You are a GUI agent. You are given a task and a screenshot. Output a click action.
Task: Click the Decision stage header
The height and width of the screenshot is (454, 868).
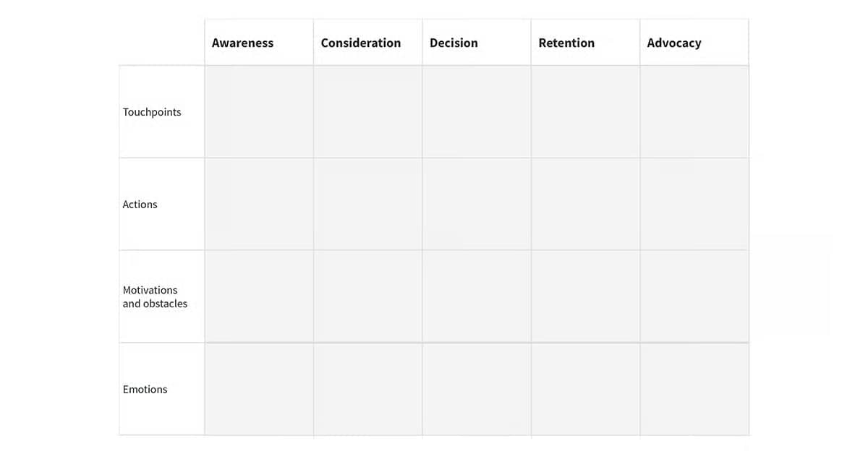[x=454, y=43]
